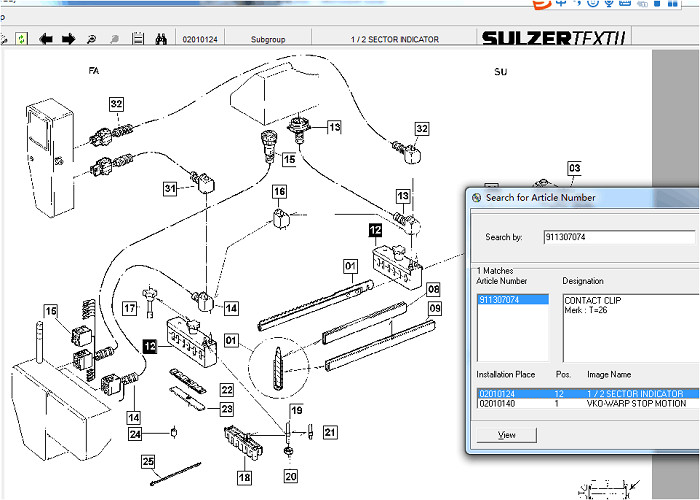Image resolution: width=700 pixels, height=500 pixels.
Task: Click position label 20 in diagram
Action: 291,476
